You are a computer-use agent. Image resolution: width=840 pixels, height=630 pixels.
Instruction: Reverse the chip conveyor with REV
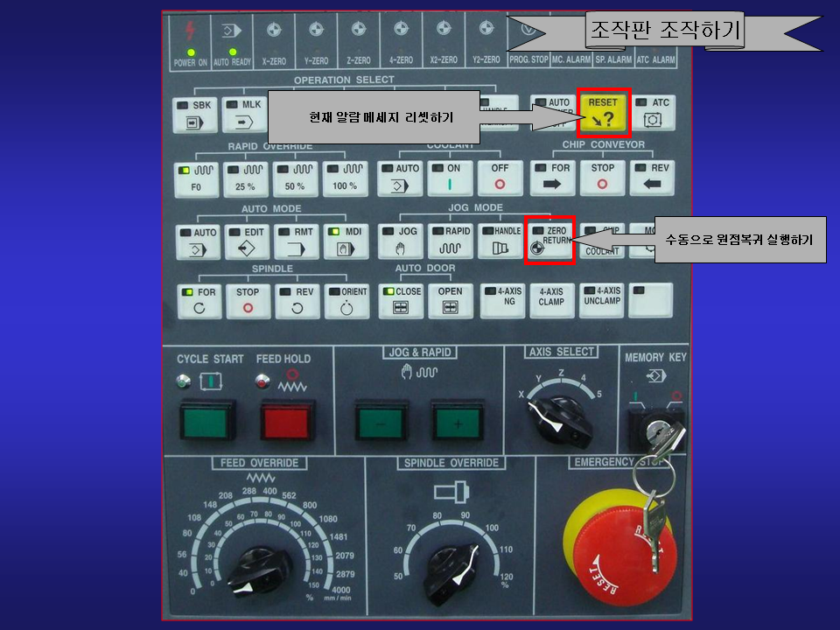(652, 178)
